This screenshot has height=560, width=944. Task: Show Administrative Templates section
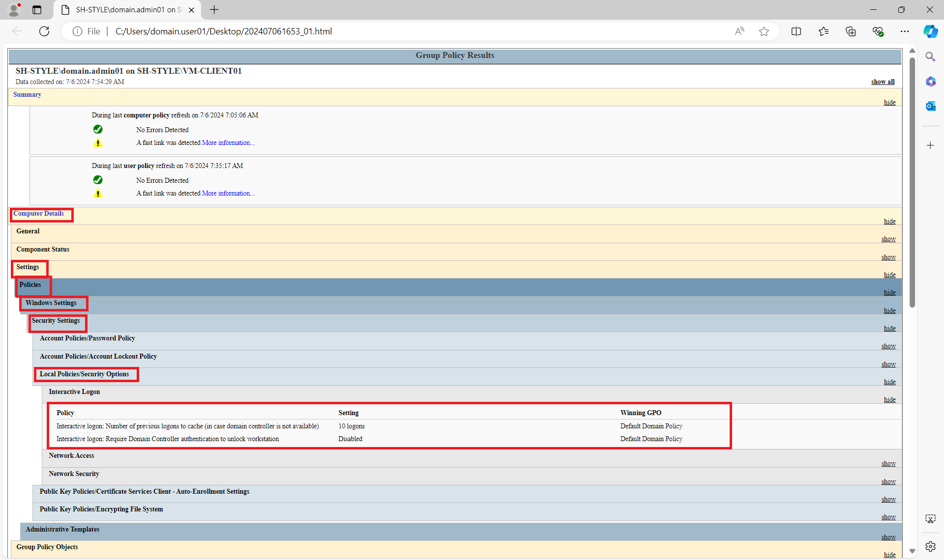click(888, 537)
